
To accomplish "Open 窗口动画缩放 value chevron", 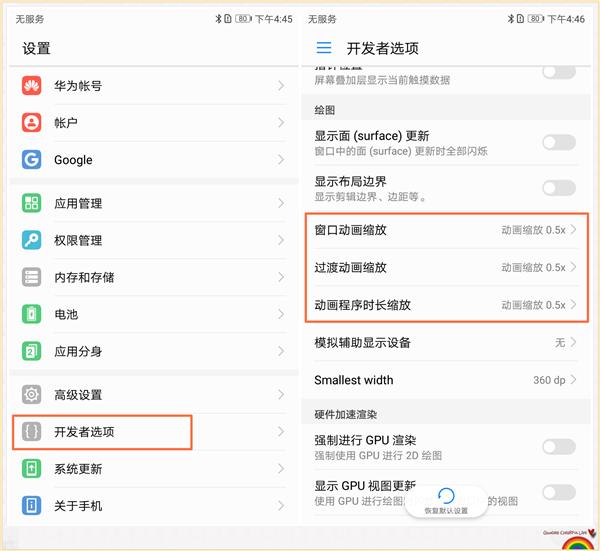I will [x=573, y=230].
